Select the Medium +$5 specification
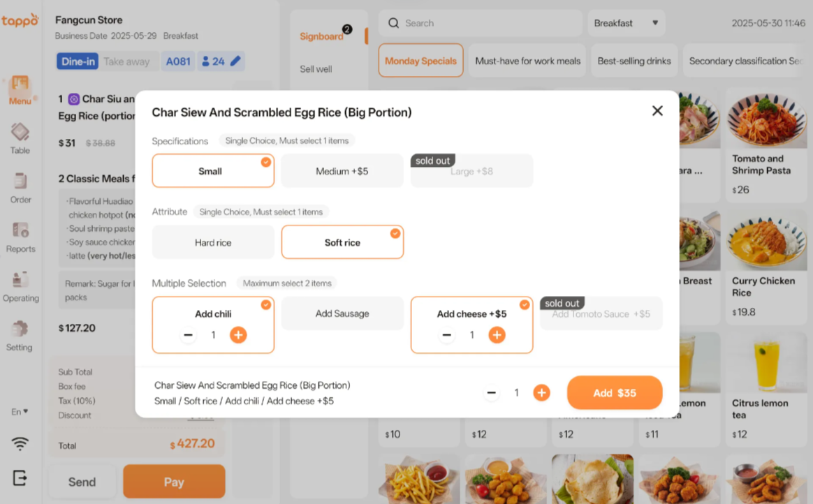Viewport: 813px width, 504px height. (x=342, y=171)
